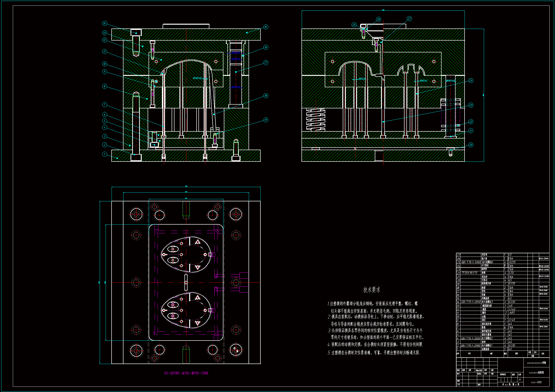
Task: Click technical requirement line number 5
Action: pos(373,353)
